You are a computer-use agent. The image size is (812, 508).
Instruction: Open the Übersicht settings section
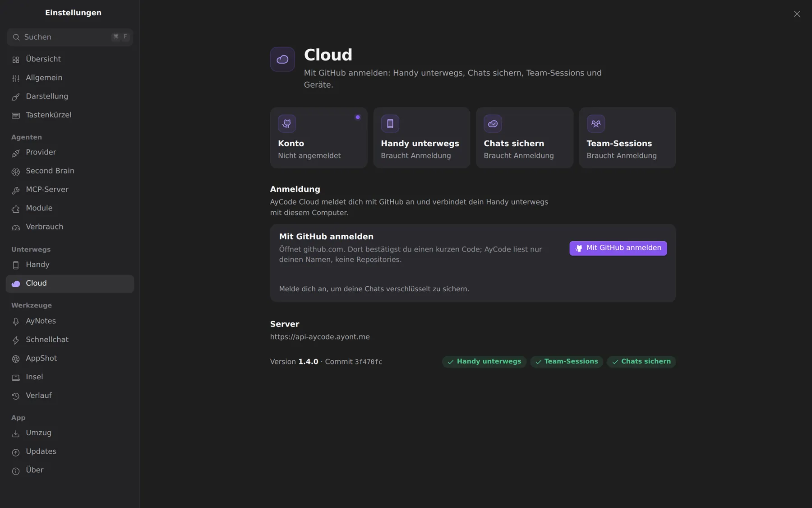point(69,59)
